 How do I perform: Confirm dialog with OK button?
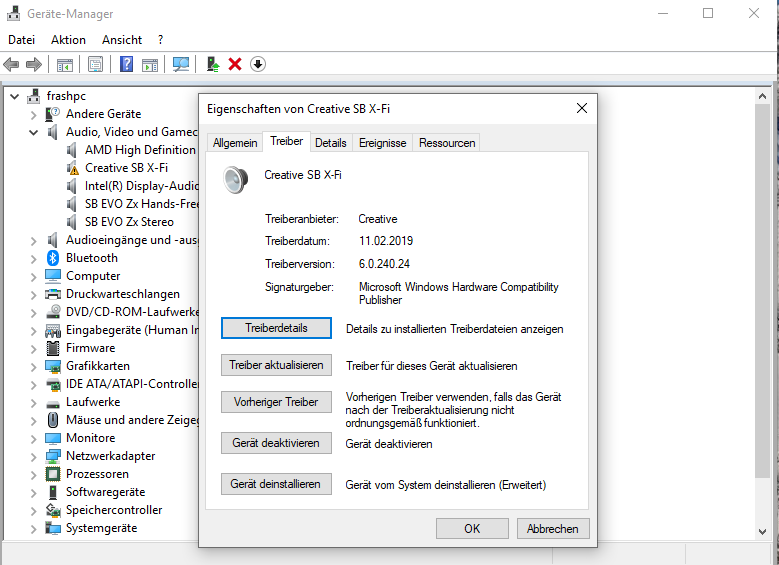pyautogui.click(x=472, y=529)
